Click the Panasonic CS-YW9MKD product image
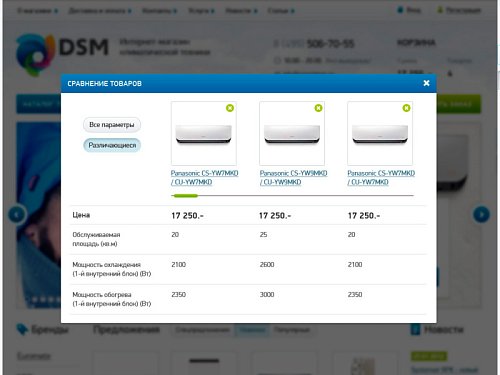500x375 pixels. click(x=292, y=133)
